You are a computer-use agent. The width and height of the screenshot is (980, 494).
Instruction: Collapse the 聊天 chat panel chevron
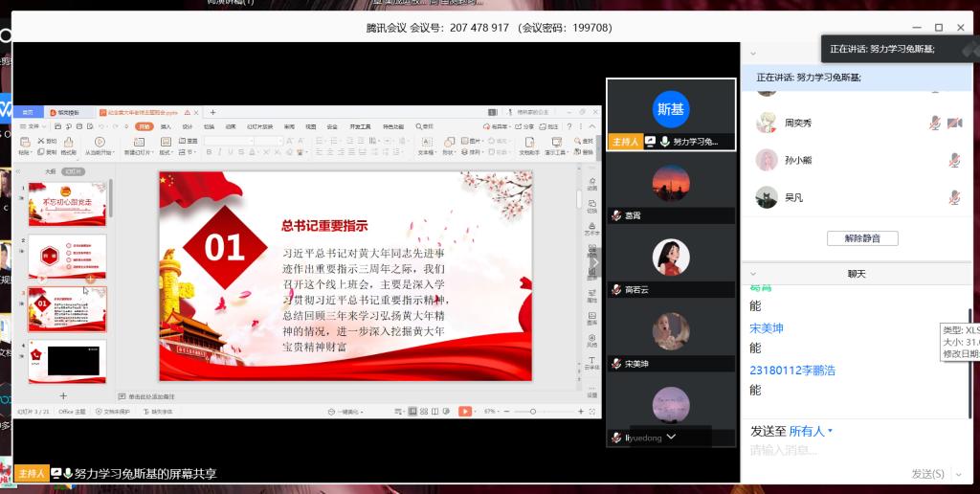click(753, 274)
